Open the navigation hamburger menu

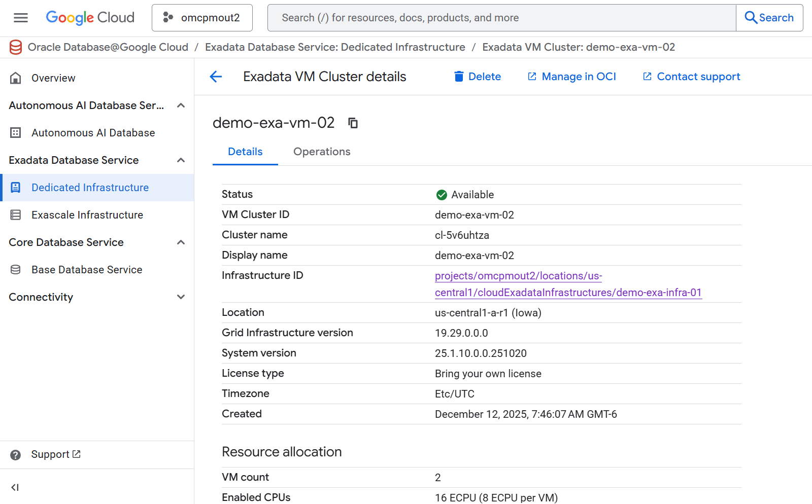pyautogui.click(x=21, y=17)
